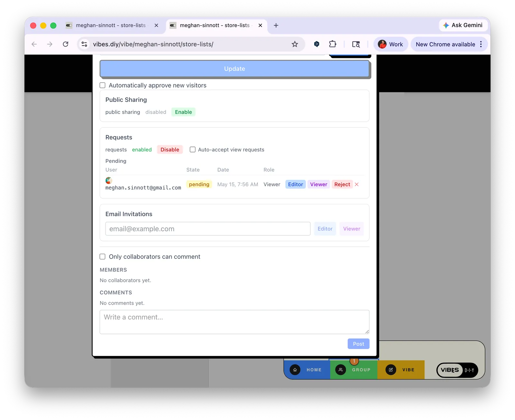This screenshot has width=515, height=420.
Task: Click the pending user's avatar
Action: (x=109, y=180)
